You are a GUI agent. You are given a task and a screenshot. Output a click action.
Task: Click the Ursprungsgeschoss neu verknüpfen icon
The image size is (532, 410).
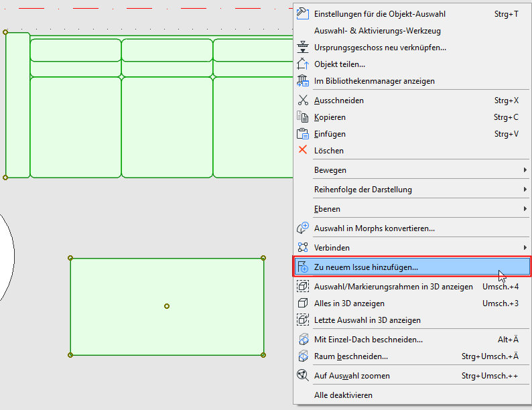[x=303, y=47]
